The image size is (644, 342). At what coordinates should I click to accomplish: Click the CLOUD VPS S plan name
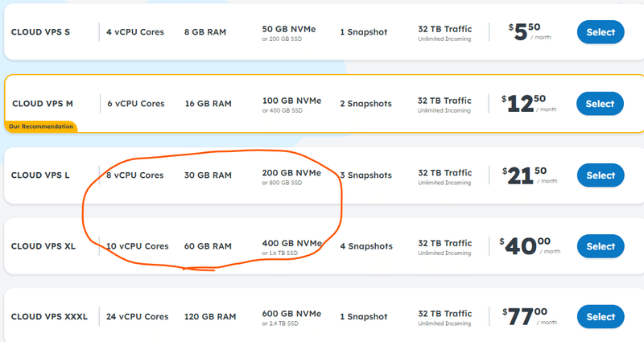pos(40,32)
